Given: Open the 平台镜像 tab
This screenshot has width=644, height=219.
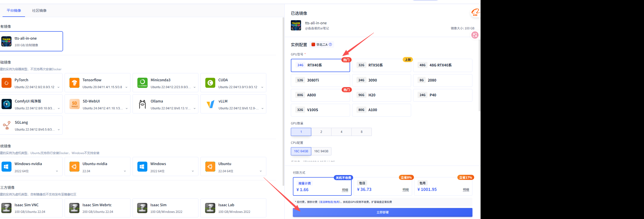Looking at the screenshot, I should point(14,10).
